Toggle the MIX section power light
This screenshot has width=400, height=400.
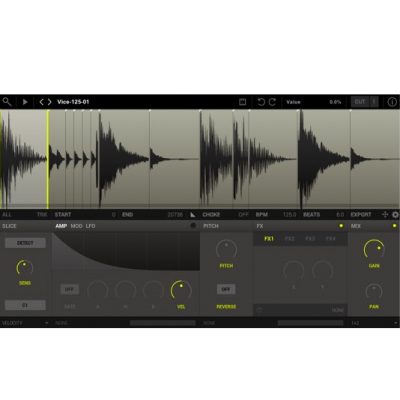pos(394,226)
